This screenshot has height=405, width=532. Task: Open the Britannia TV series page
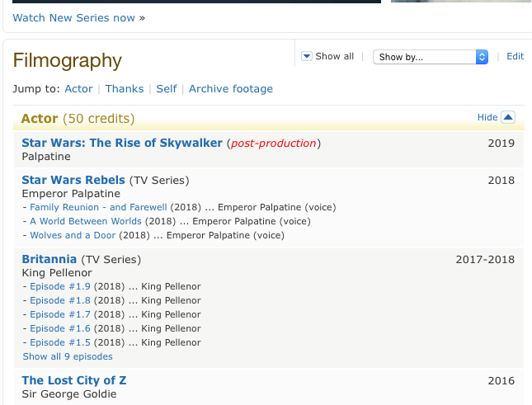coord(49,259)
